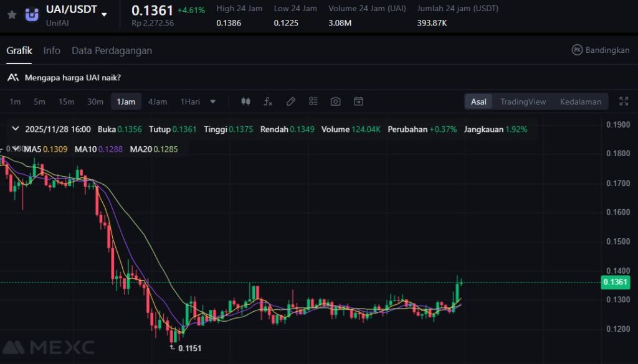Select the 4Jam timeframe
The width and height of the screenshot is (638, 364).
point(158,101)
